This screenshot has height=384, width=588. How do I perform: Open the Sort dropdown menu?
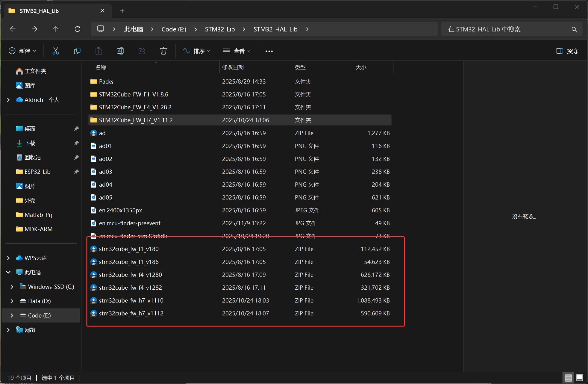tap(197, 51)
